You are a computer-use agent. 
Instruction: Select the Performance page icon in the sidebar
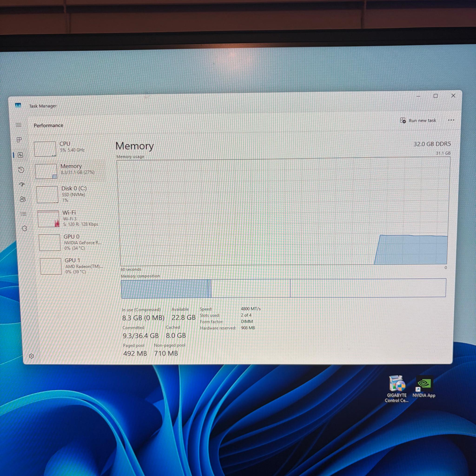coord(20,155)
